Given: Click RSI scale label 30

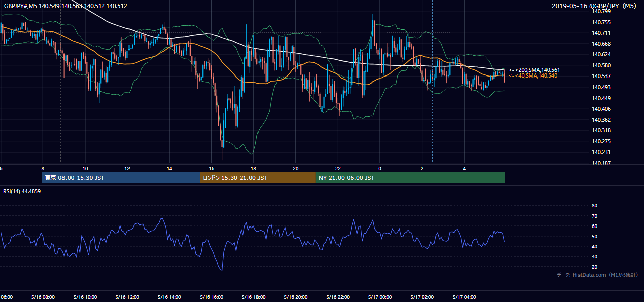Looking at the screenshot, I should coord(594,256).
